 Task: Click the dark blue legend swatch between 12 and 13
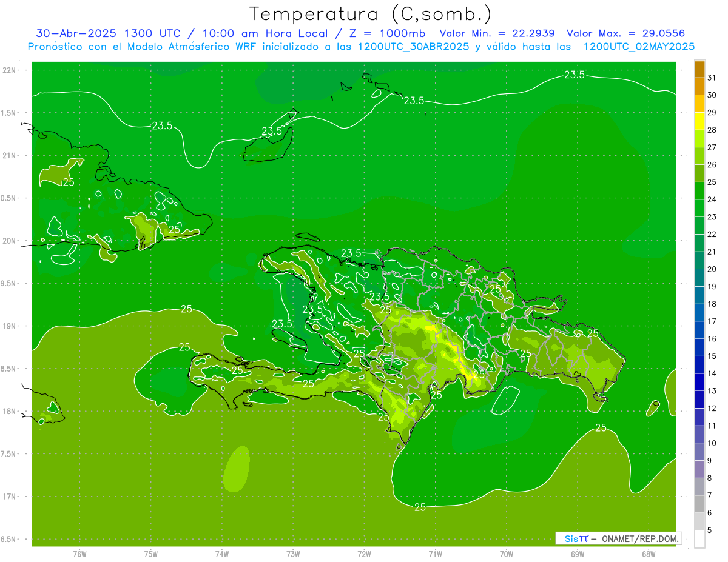(x=699, y=400)
